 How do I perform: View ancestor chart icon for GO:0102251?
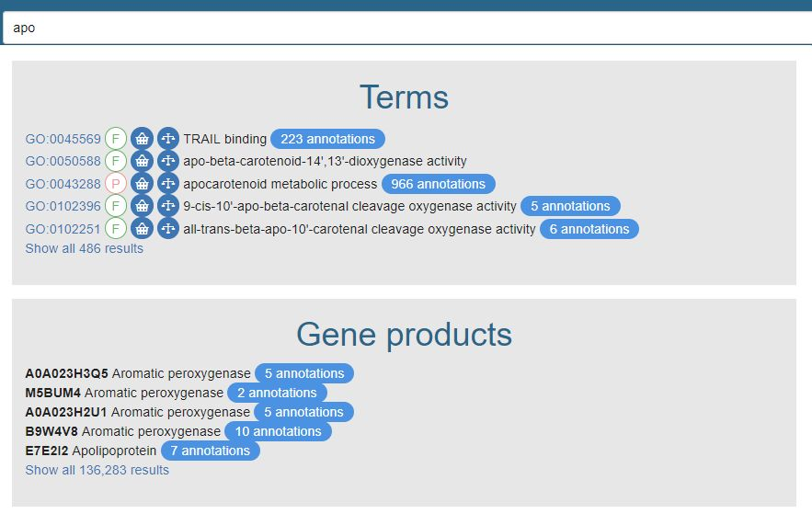(x=167, y=229)
